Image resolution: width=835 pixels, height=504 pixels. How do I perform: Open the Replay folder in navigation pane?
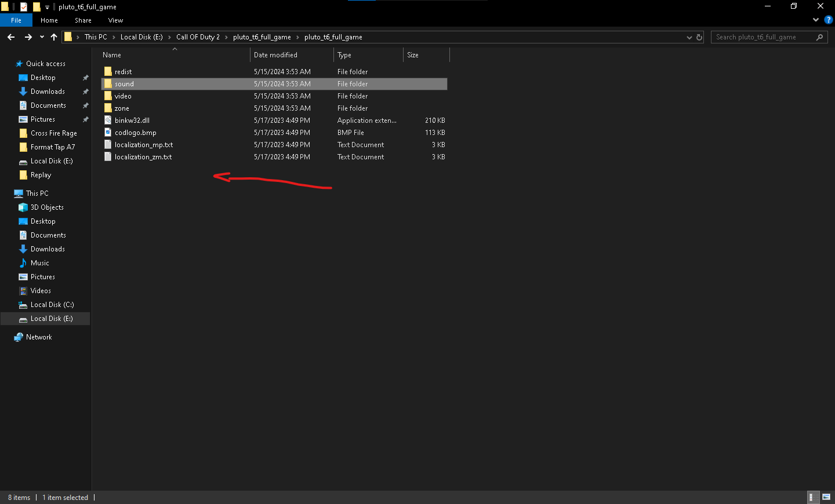(x=41, y=175)
